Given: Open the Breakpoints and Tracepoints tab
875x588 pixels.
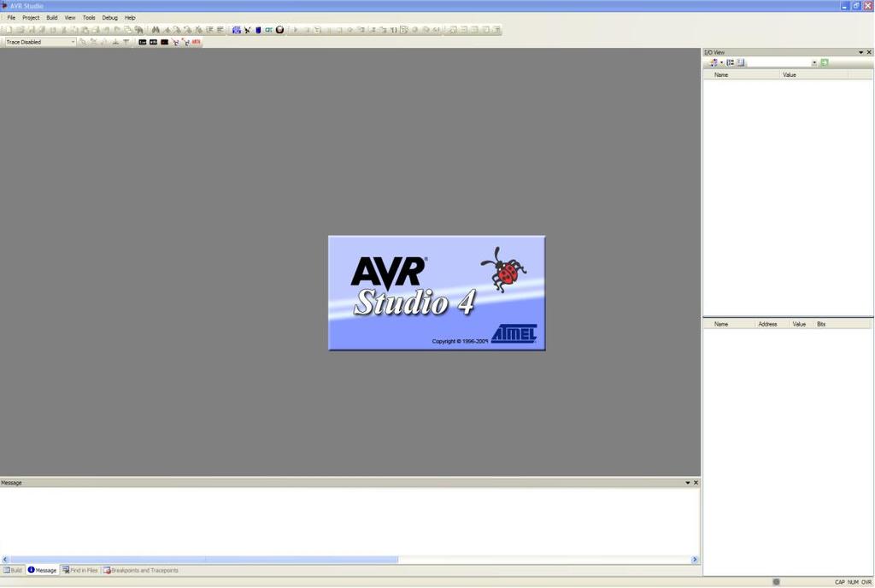Looking at the screenshot, I should [x=141, y=570].
